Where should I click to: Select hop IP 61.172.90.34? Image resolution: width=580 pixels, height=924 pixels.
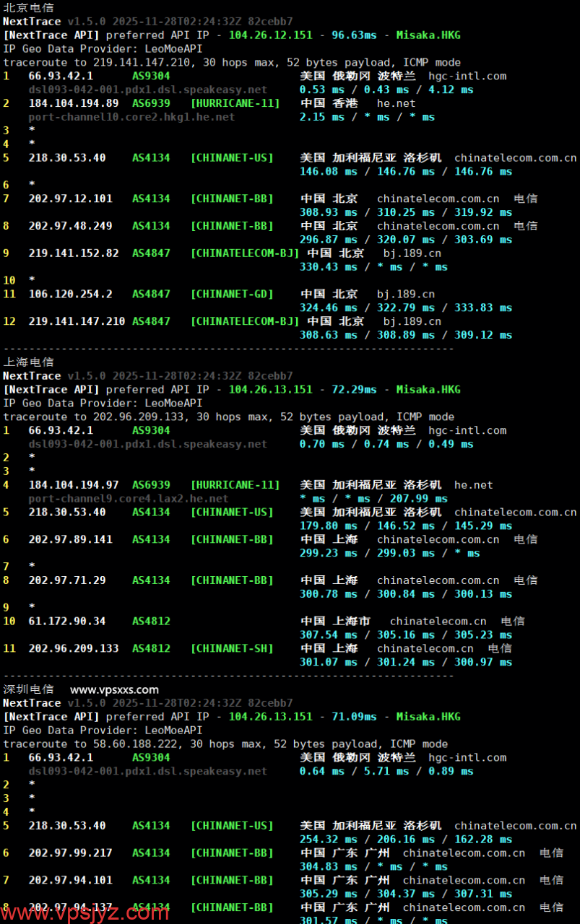67,621
